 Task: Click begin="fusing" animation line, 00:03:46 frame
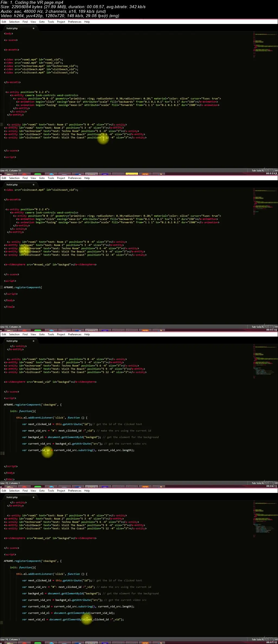click(118, 222)
